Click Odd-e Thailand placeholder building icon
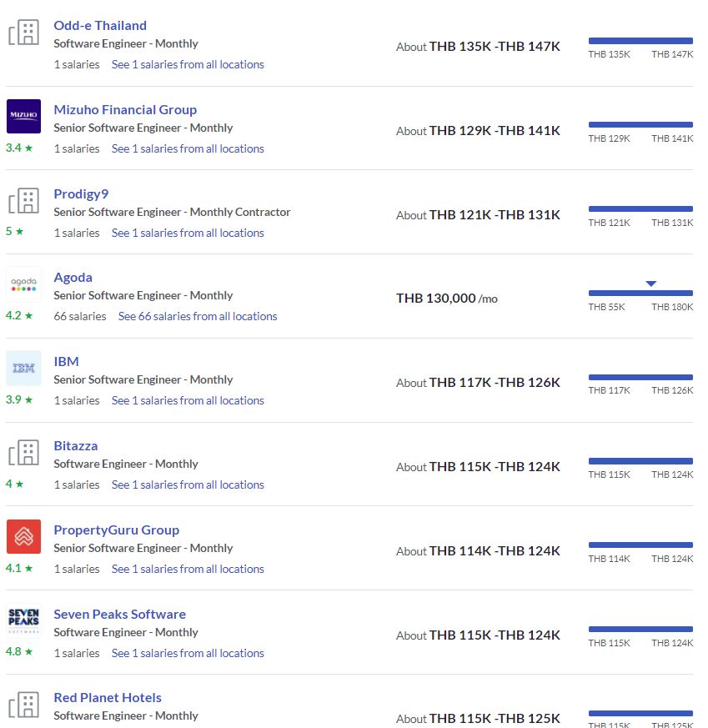708x728 pixels. tap(23, 32)
